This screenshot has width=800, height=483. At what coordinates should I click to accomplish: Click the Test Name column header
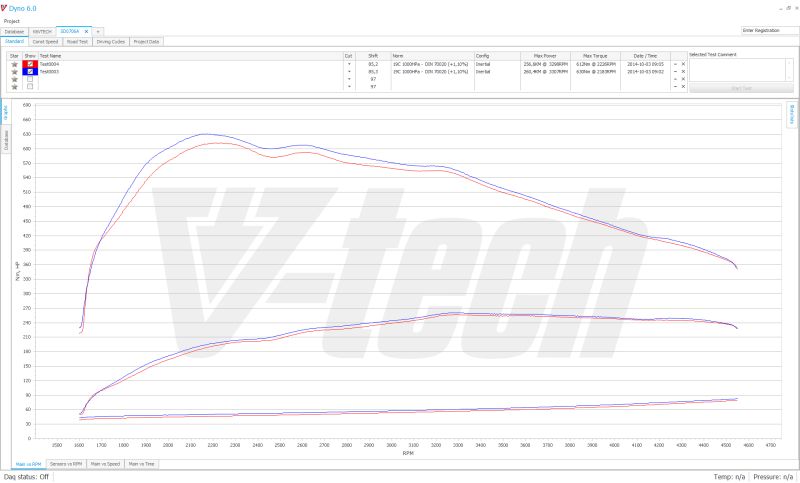click(x=190, y=56)
